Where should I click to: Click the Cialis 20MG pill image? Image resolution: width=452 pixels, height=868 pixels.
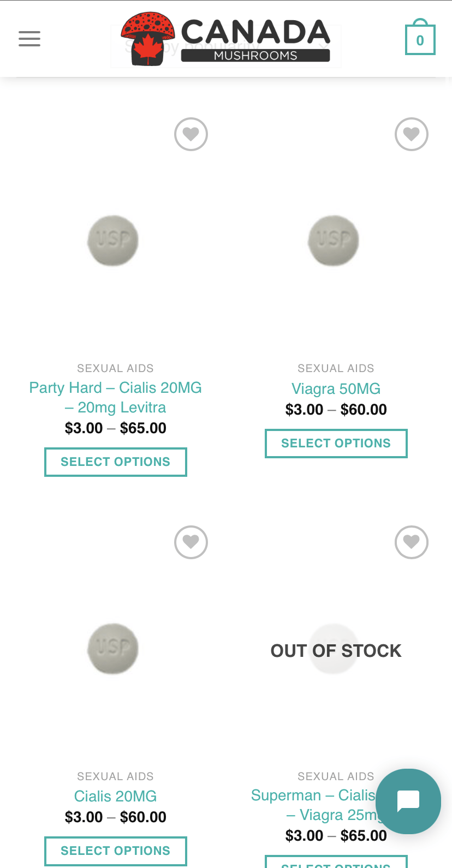coord(113,649)
